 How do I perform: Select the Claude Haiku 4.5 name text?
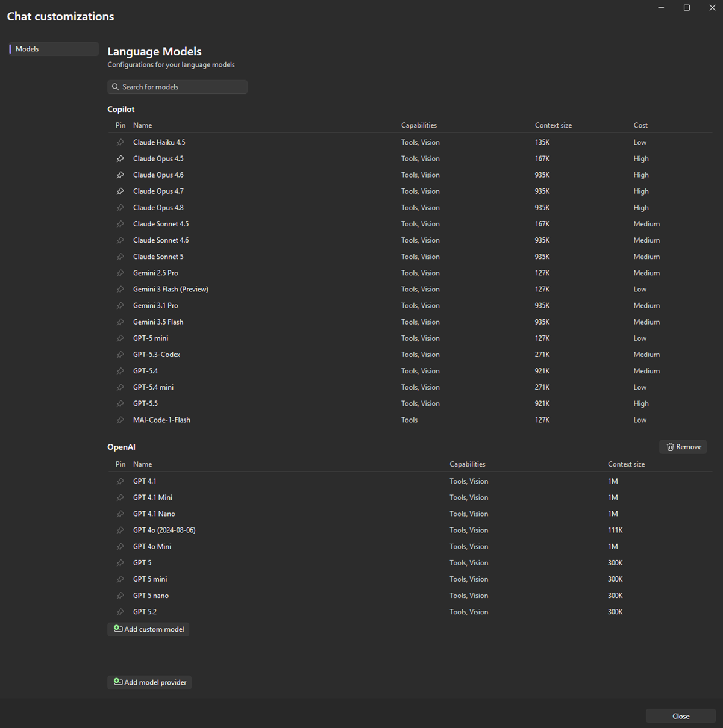[x=159, y=143]
